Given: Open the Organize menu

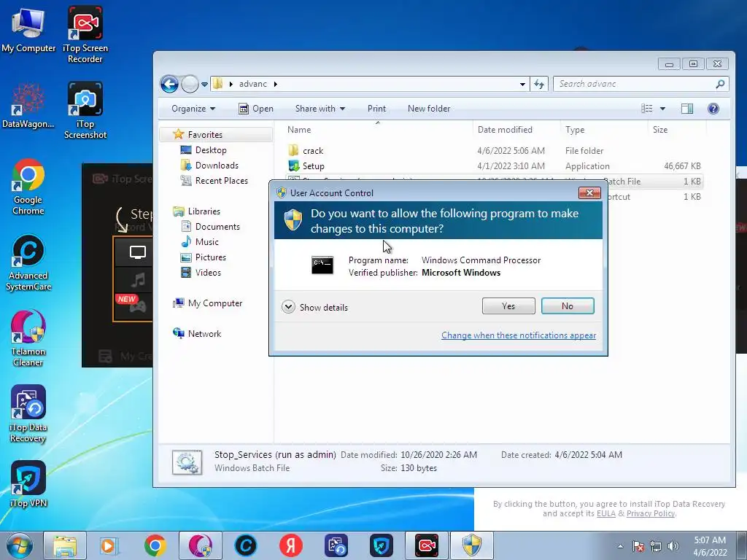Looking at the screenshot, I should coord(193,109).
